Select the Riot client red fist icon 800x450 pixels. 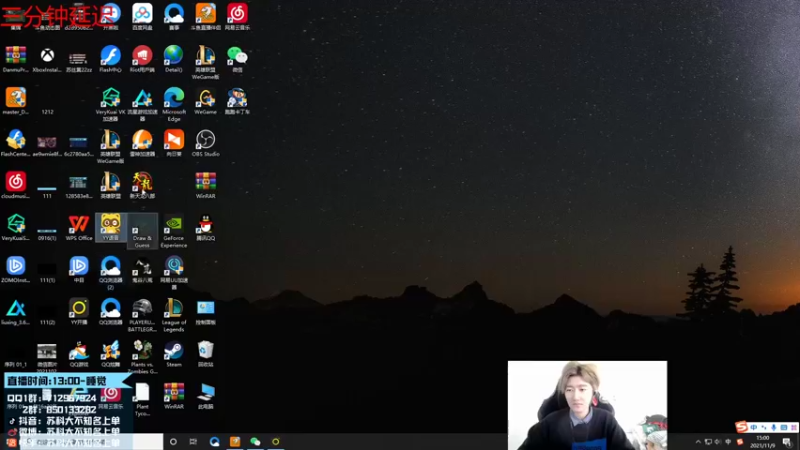(x=142, y=59)
